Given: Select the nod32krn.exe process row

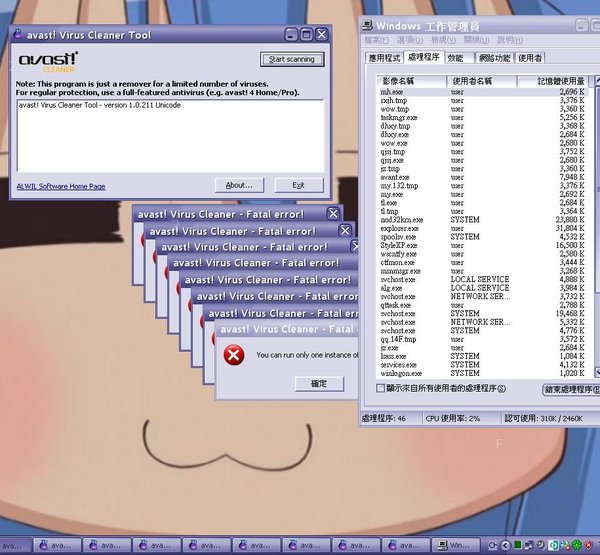Looking at the screenshot, I should coord(484,220).
